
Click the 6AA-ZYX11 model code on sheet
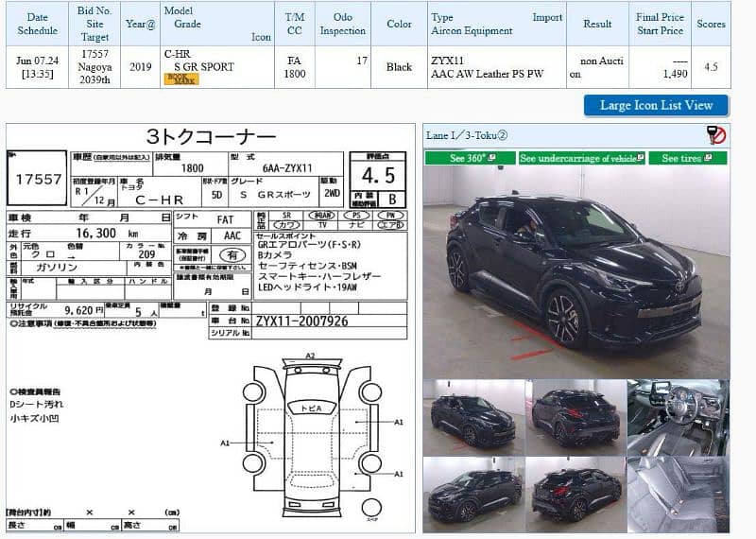click(x=287, y=168)
